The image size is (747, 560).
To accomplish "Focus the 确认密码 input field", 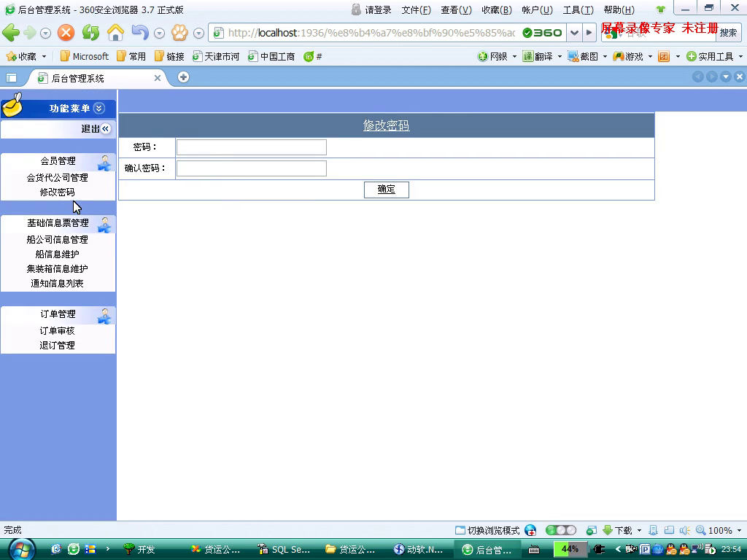I will (252, 168).
